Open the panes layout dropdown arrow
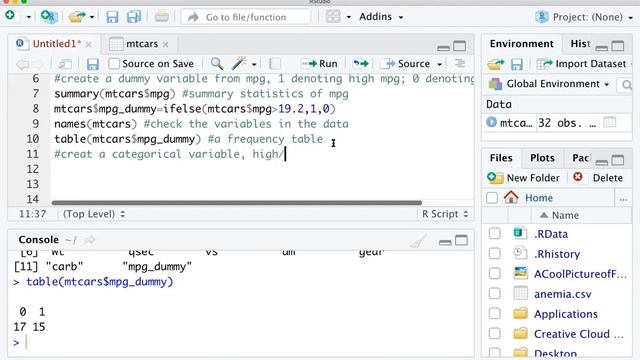 [349, 17]
